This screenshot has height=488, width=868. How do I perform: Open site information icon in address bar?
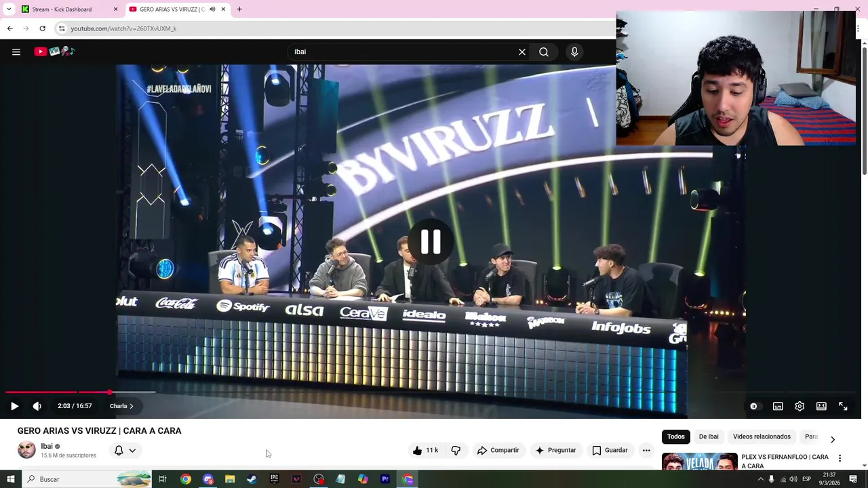pyautogui.click(x=62, y=28)
